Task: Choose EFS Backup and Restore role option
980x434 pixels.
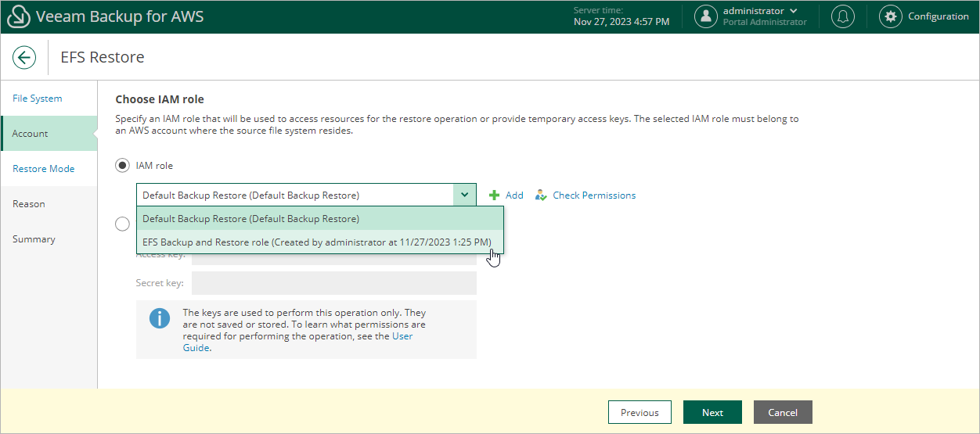Action: (x=320, y=242)
